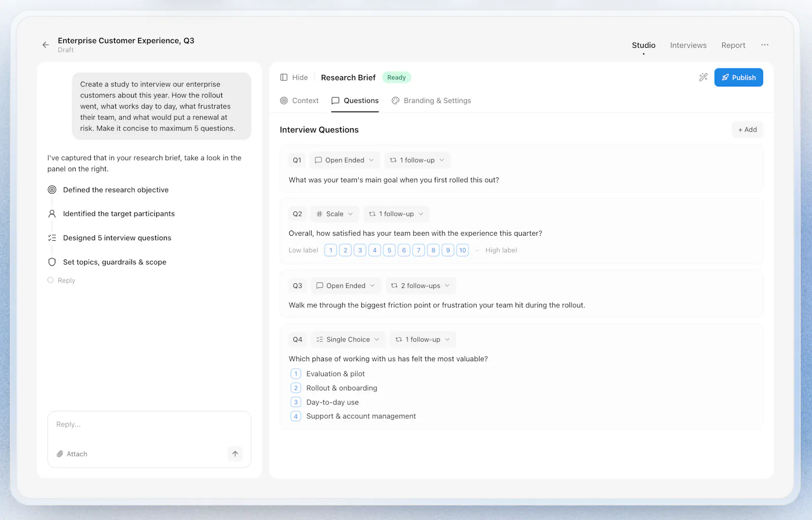Switch to the Studio tab
812x520 pixels.
[x=644, y=45]
